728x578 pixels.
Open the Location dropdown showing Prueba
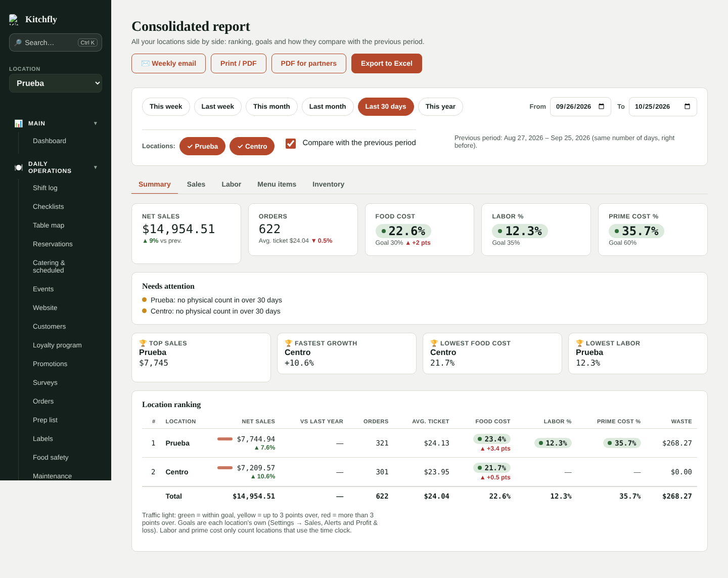click(56, 83)
